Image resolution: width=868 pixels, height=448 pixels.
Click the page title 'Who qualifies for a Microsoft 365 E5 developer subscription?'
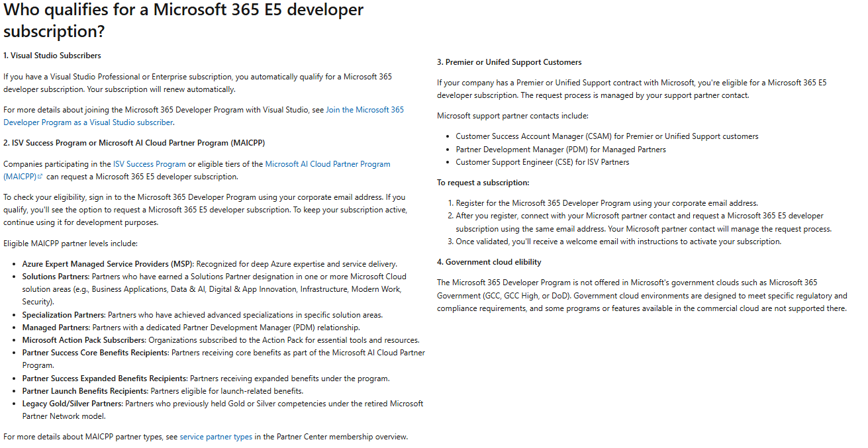pos(183,21)
